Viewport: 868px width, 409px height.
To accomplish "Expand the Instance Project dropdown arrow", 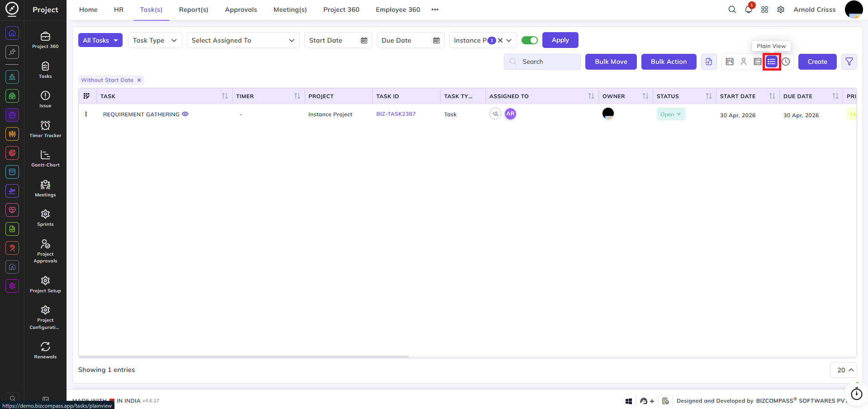I will (x=509, y=40).
